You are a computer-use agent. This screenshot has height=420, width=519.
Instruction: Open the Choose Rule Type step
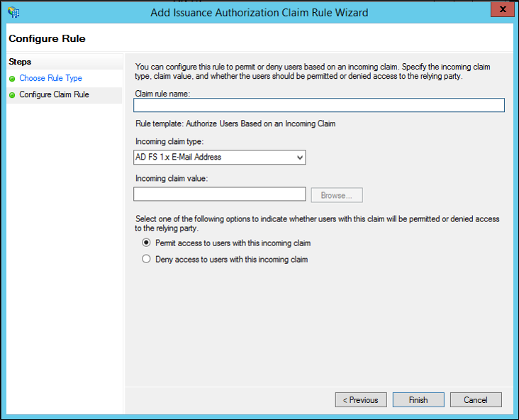pos(50,78)
